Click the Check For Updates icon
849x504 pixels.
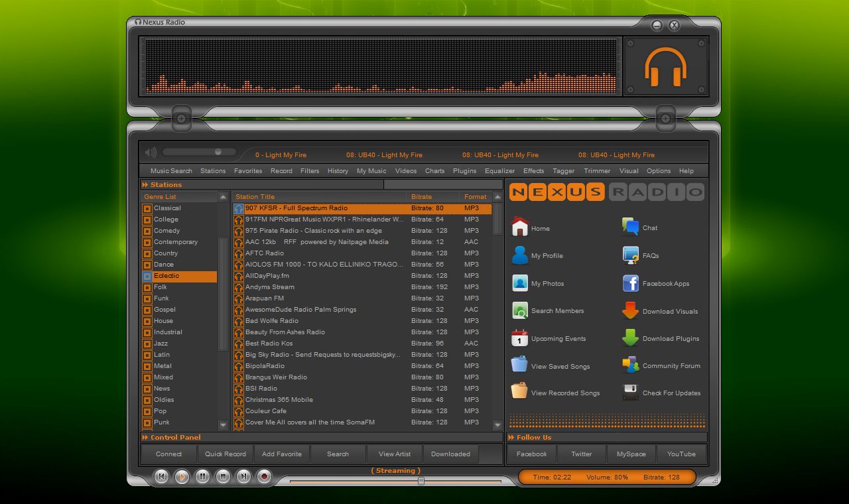630,393
